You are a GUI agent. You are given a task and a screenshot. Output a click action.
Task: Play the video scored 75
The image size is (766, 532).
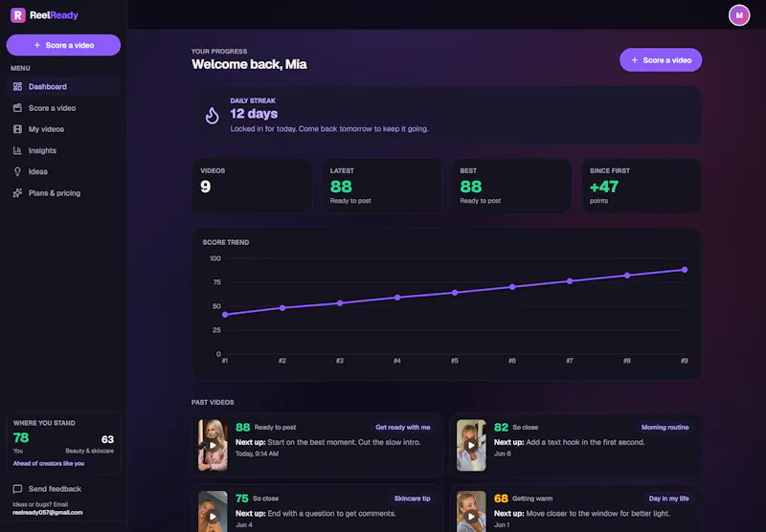[213, 516]
